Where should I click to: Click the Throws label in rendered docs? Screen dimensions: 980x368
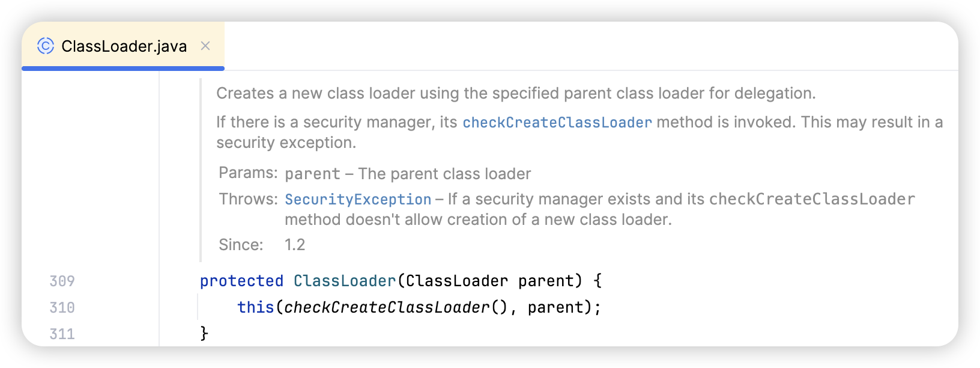click(x=248, y=200)
